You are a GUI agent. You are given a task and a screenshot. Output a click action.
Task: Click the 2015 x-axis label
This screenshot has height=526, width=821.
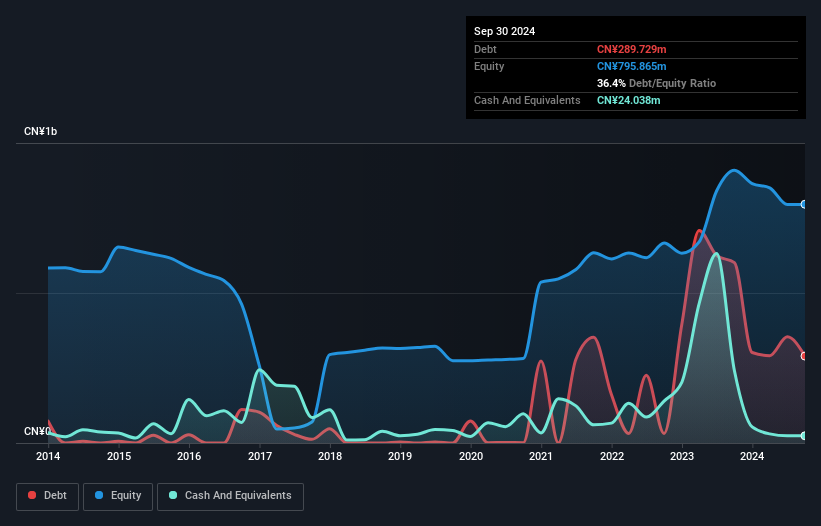coord(119,456)
